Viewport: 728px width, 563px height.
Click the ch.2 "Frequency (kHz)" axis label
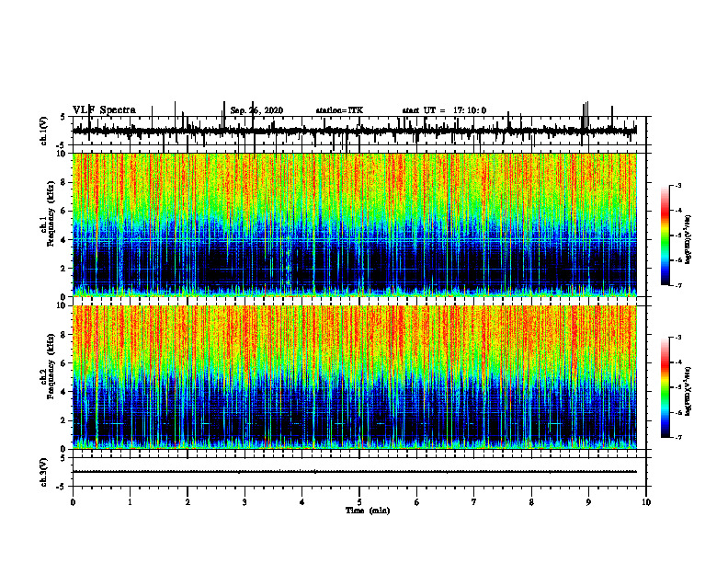click(x=51, y=366)
